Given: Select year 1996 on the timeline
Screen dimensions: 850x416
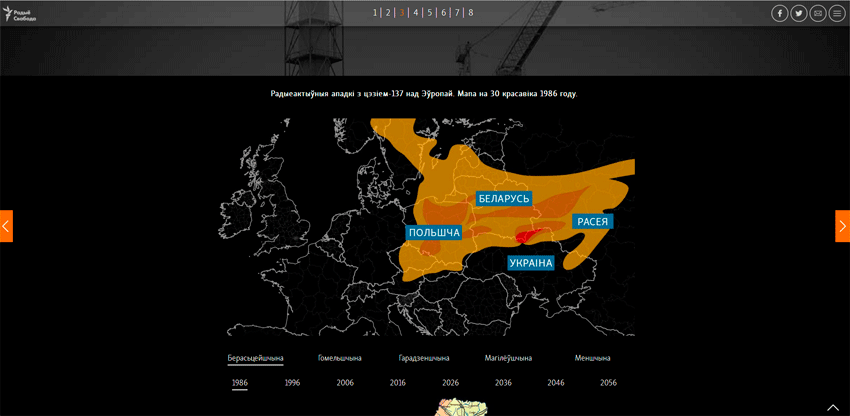Looking at the screenshot, I should click(292, 383).
